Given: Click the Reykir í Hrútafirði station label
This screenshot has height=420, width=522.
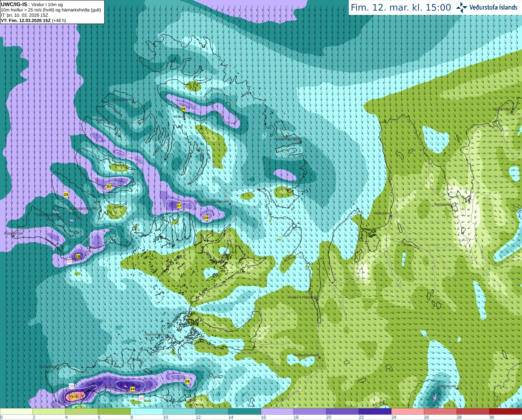Looking at the screenshot, I should 302,297.
